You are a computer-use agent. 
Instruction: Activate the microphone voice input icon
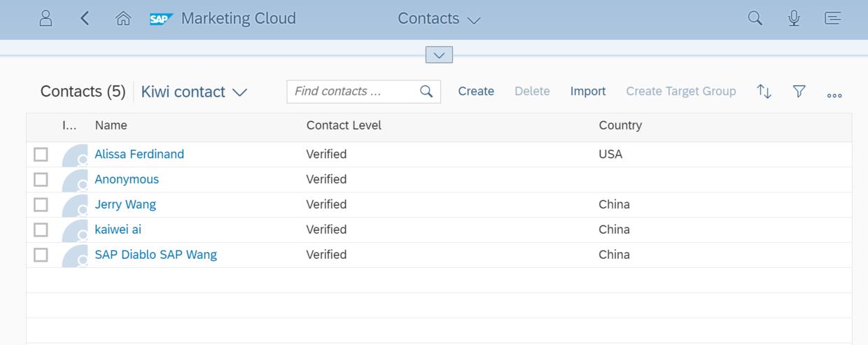pyautogui.click(x=794, y=19)
